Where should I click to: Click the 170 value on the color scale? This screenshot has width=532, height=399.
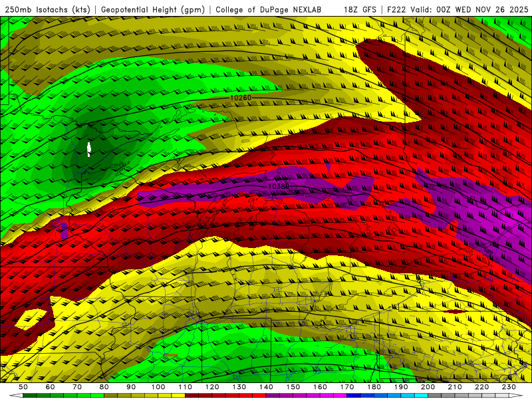(347, 387)
